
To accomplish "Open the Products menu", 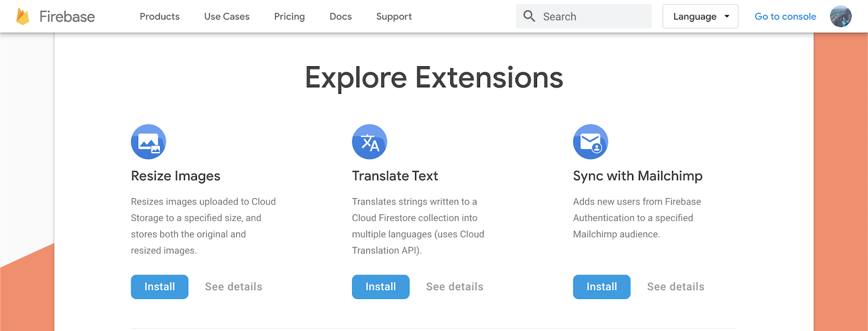I will [x=159, y=16].
